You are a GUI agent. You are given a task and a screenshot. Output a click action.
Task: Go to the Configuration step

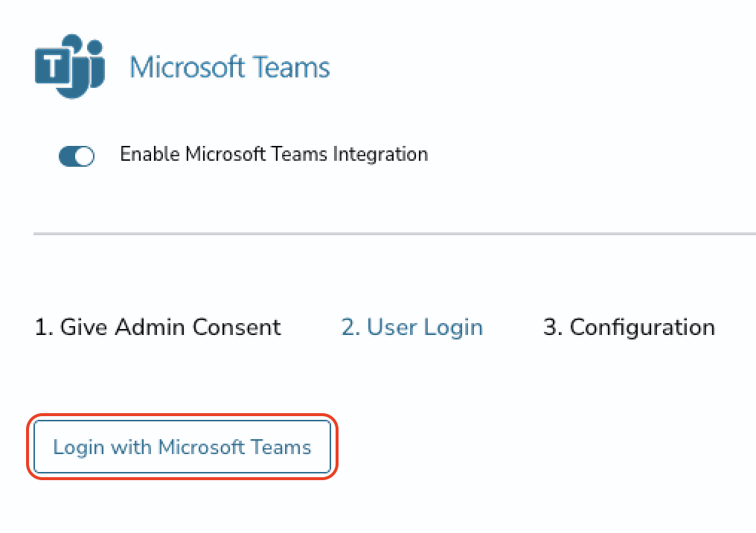[630, 328]
